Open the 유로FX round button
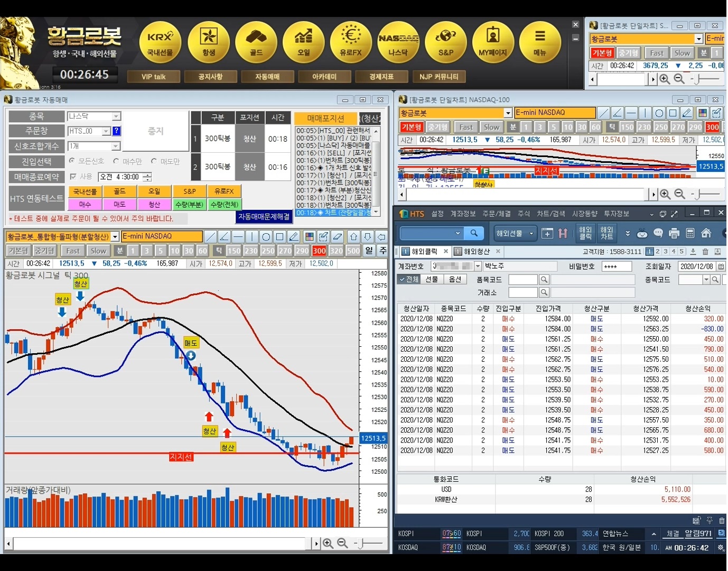The image size is (728, 571). 351,42
